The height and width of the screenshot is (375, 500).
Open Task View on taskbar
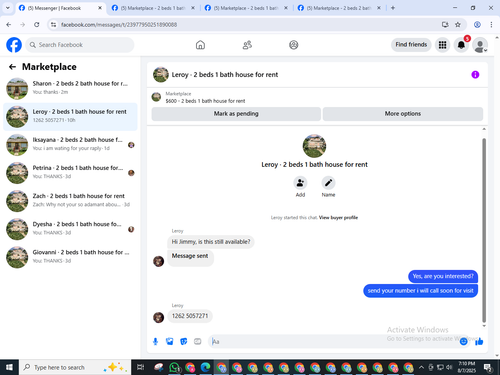(x=141, y=367)
